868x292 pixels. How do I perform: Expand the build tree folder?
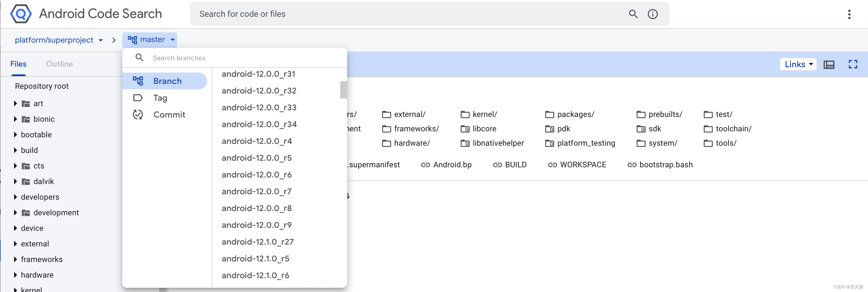coord(15,150)
